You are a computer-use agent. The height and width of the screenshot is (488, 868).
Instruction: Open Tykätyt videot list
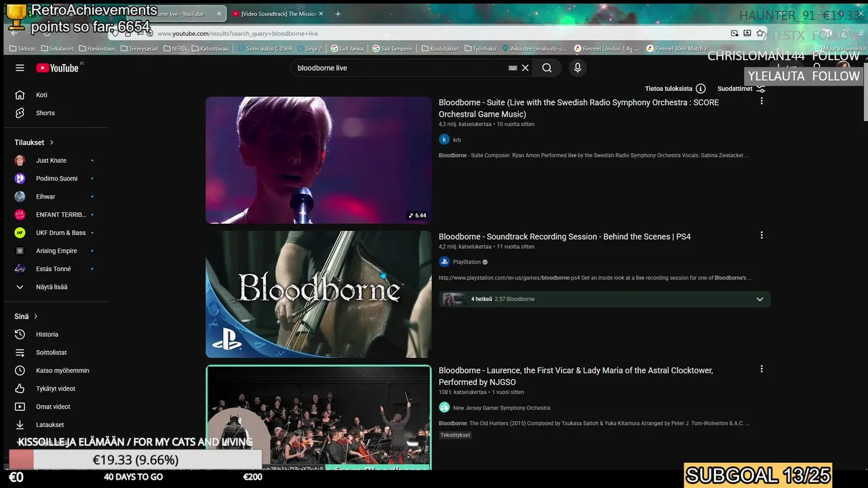click(54, 388)
